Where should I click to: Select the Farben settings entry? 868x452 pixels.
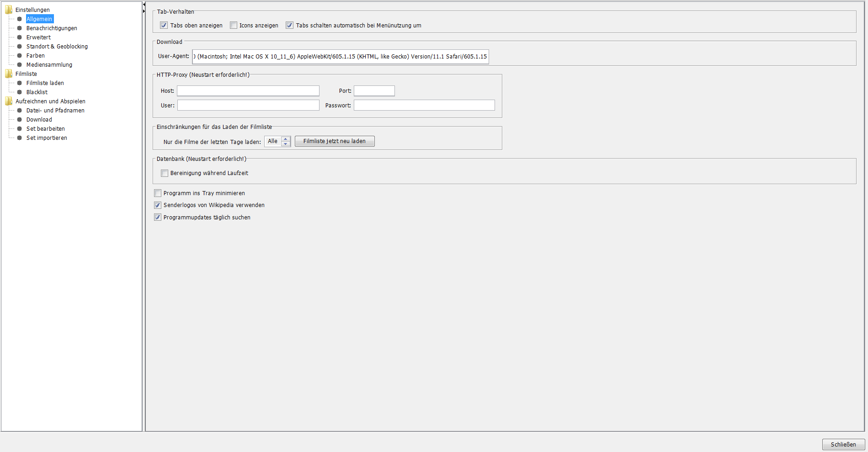(36, 56)
